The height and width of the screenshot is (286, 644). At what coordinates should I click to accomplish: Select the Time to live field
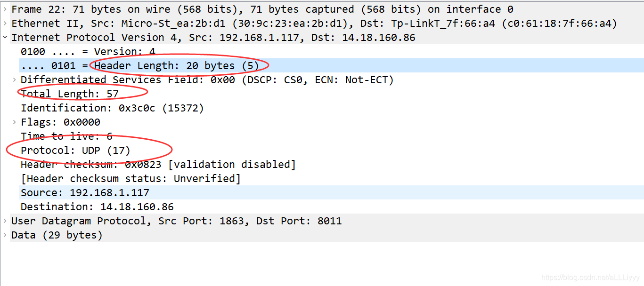click(x=66, y=136)
